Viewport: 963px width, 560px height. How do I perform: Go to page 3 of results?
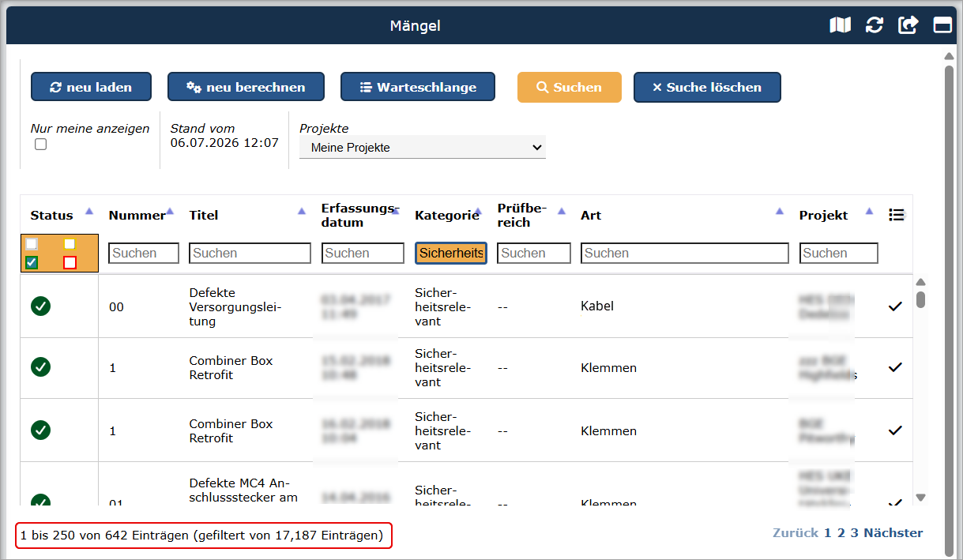(854, 533)
